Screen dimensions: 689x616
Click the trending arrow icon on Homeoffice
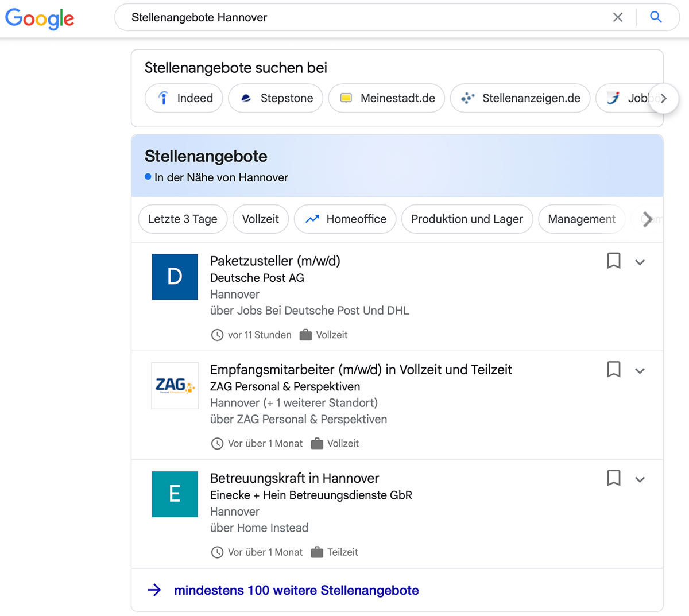point(312,219)
